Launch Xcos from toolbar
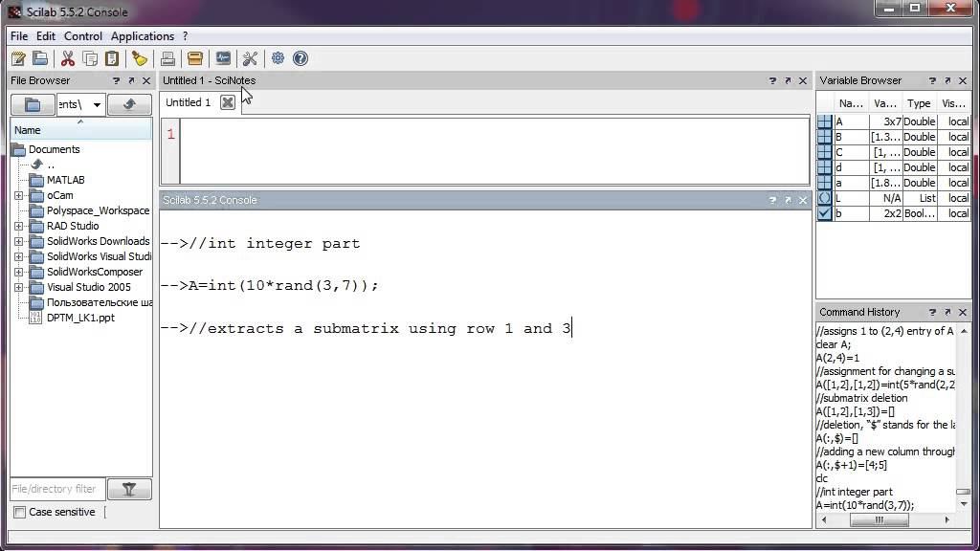980x551 pixels. coord(222,58)
